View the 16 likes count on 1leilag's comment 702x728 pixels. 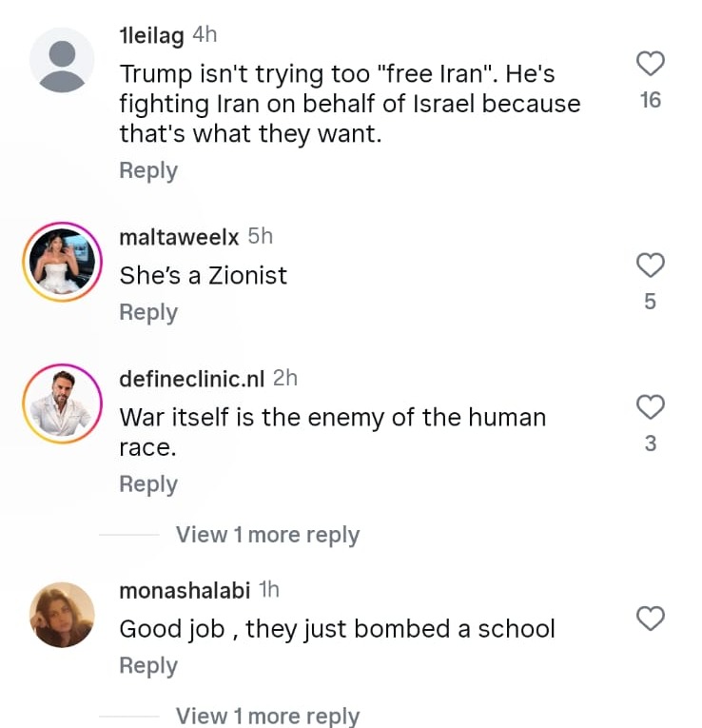click(651, 100)
